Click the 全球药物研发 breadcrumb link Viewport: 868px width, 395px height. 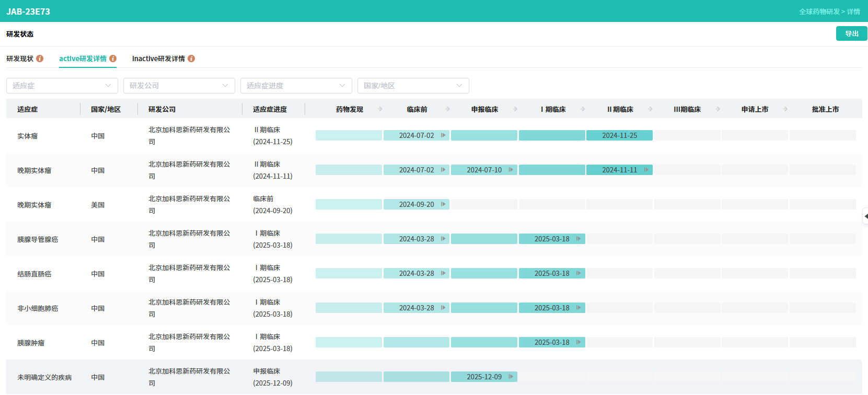(x=819, y=11)
